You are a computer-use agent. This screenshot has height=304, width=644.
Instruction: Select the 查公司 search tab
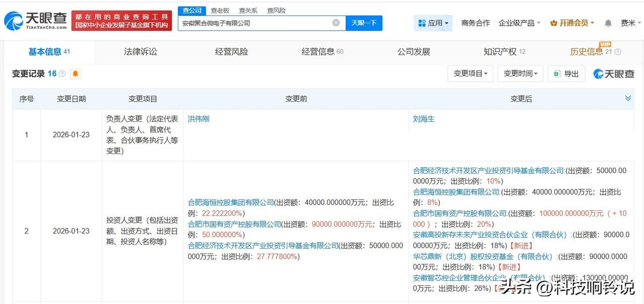tap(192, 11)
